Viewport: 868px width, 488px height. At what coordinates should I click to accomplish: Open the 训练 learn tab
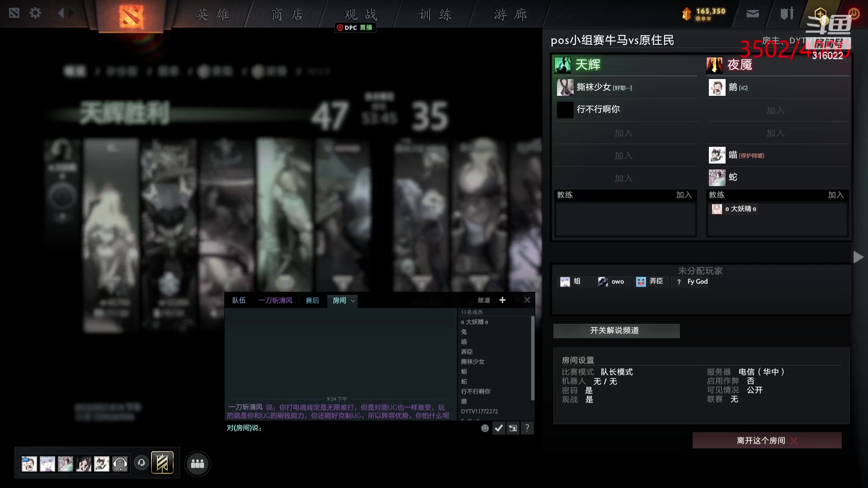tap(435, 14)
